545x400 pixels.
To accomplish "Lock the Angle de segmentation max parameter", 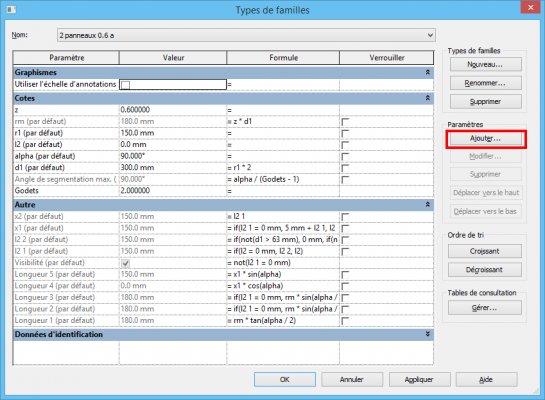I will pyautogui.click(x=345, y=180).
